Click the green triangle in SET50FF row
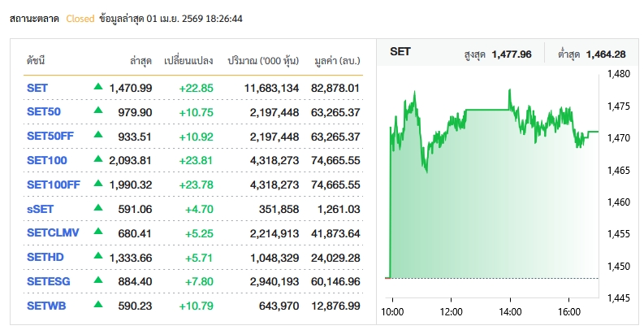This screenshot has height=330, width=644. pyautogui.click(x=98, y=136)
